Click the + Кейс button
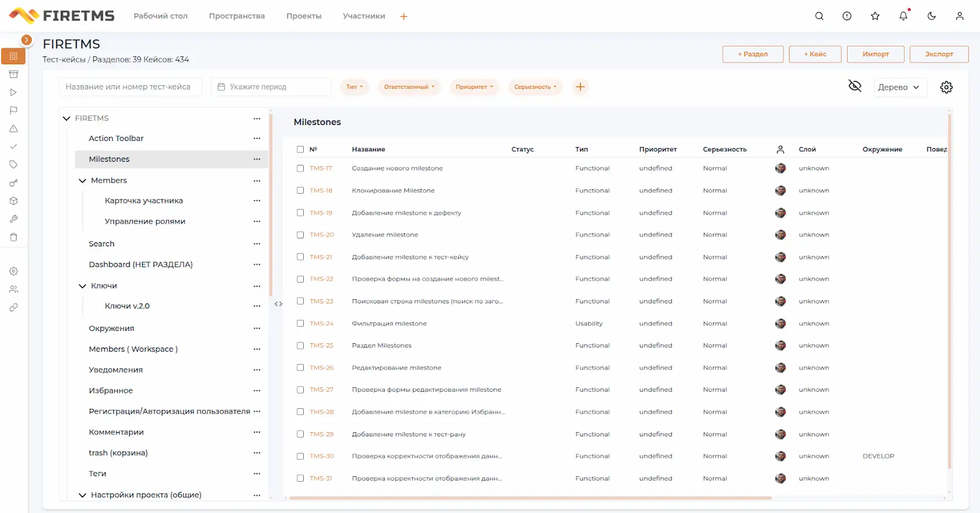 (815, 54)
